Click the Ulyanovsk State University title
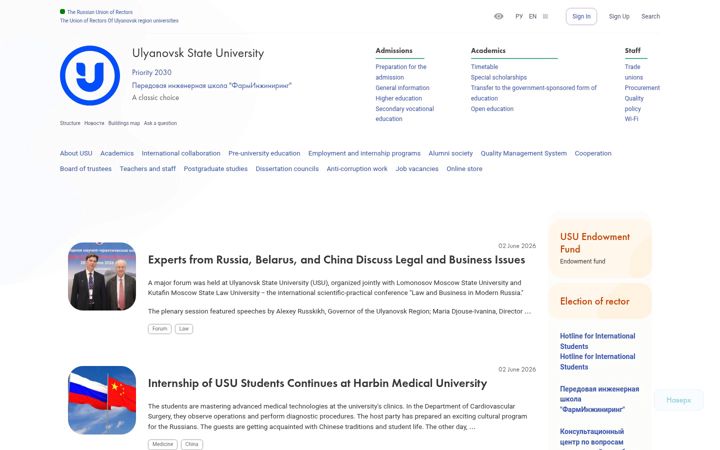This screenshot has height=450, width=720. (198, 53)
